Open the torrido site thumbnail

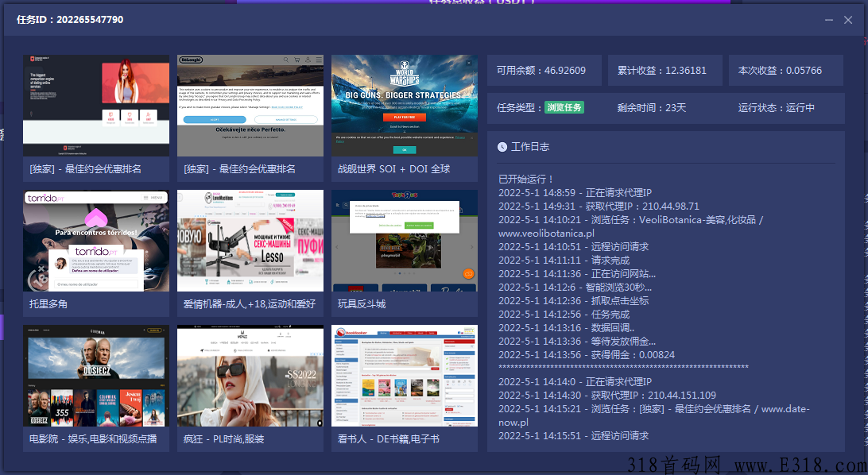[x=96, y=241]
